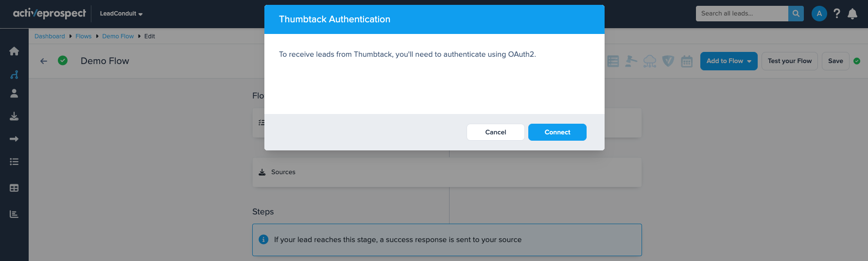
Task: Click the home icon in the sidebar
Action: [x=14, y=51]
